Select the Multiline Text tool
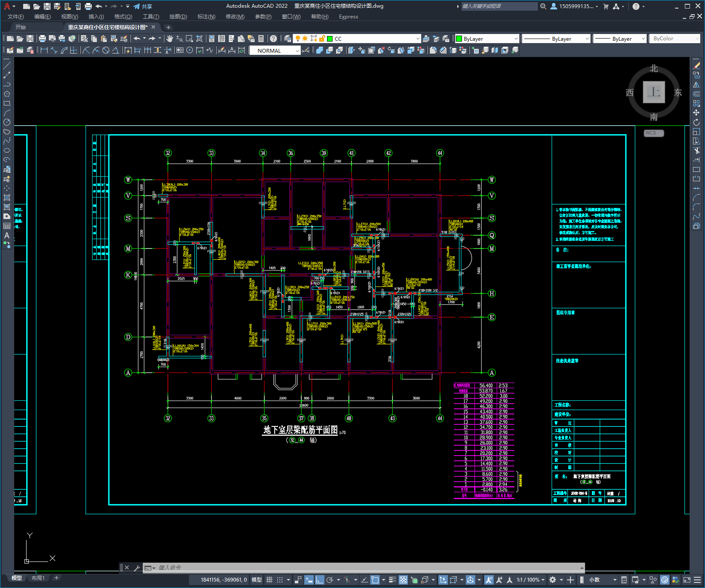Viewport: 705px width, 588px height. pos(7,235)
